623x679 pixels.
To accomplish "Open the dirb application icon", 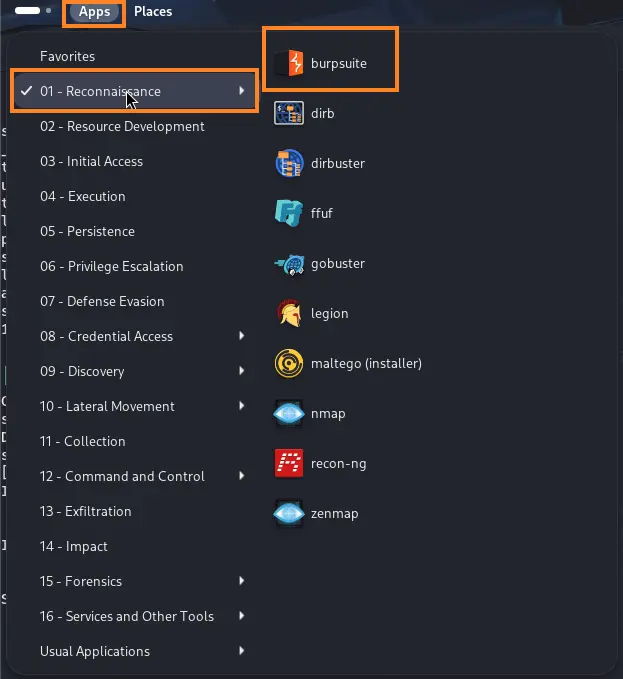I will click(x=289, y=113).
